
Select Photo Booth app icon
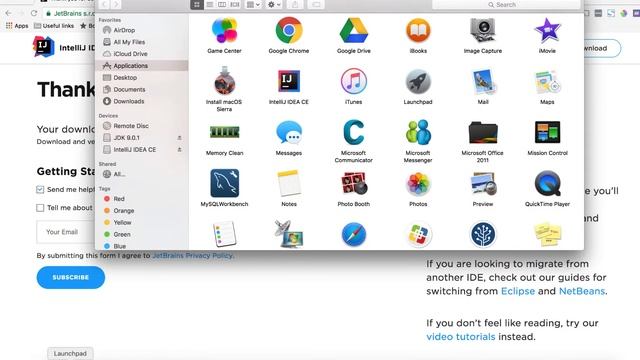353,183
